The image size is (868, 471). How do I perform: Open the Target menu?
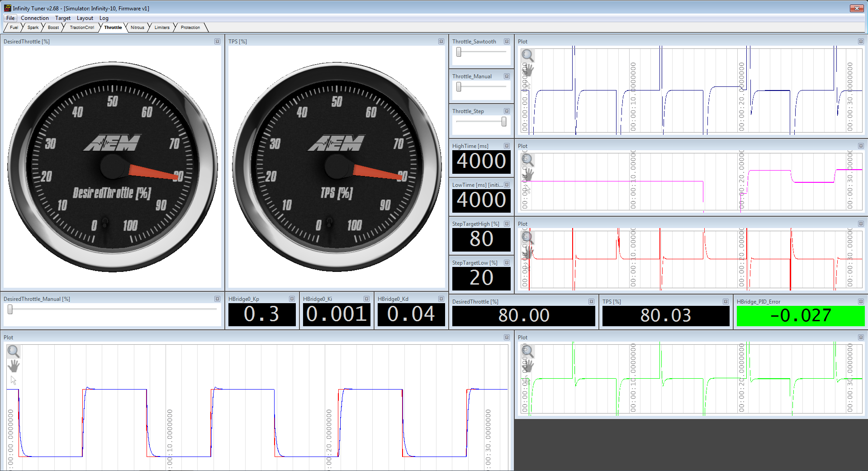(63, 18)
